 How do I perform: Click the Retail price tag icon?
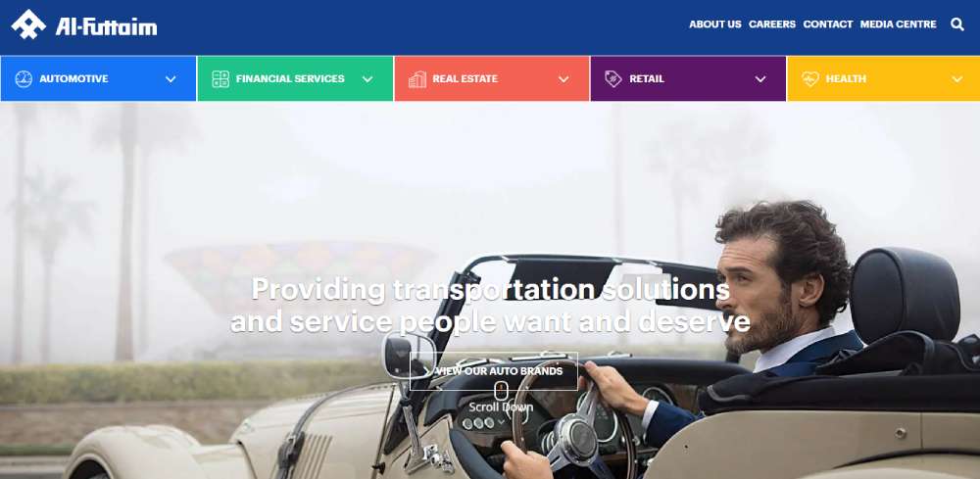click(x=613, y=78)
